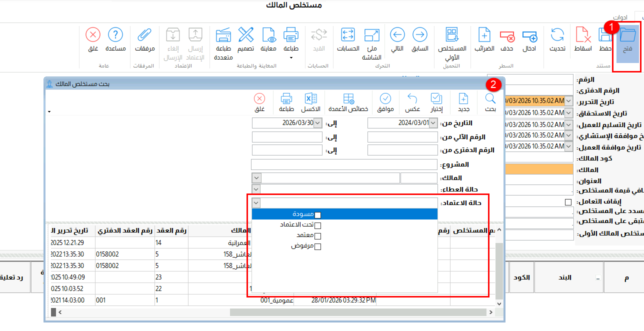Image resolution: width=644 pixels, height=331 pixels.
Task: Click the فتح (Open) folder icon
Action: (627, 39)
